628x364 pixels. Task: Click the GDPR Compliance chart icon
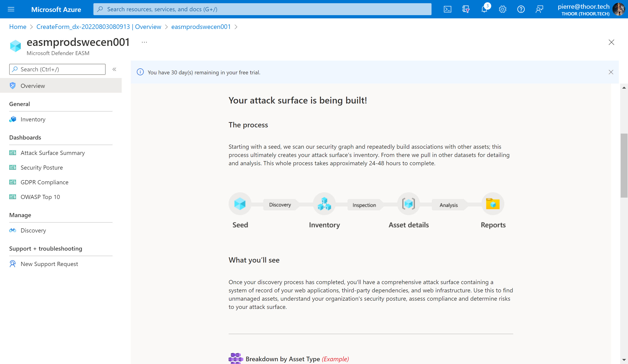pyautogui.click(x=12, y=182)
